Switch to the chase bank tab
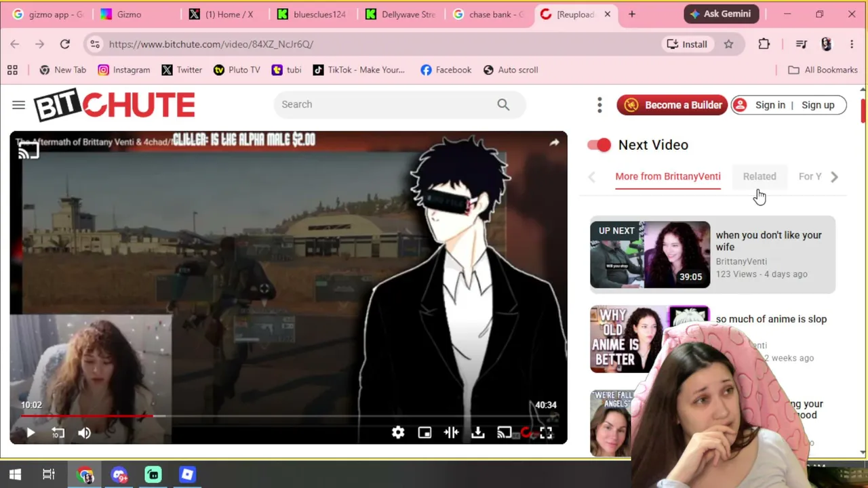 click(488, 14)
